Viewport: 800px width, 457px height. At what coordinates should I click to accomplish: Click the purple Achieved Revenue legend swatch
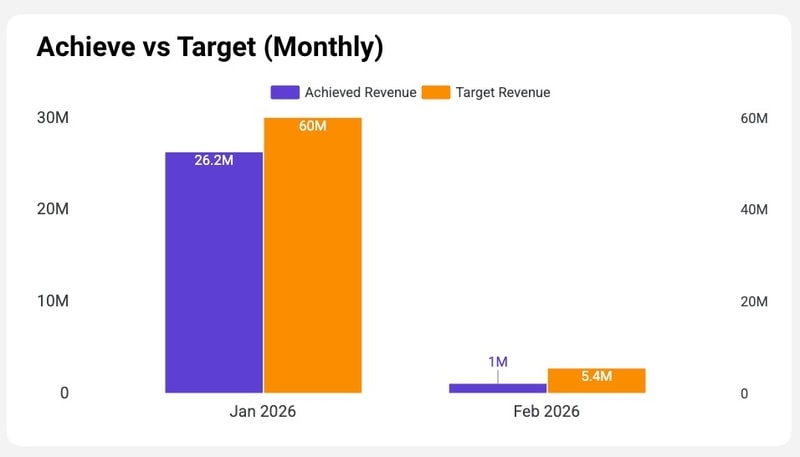point(285,92)
